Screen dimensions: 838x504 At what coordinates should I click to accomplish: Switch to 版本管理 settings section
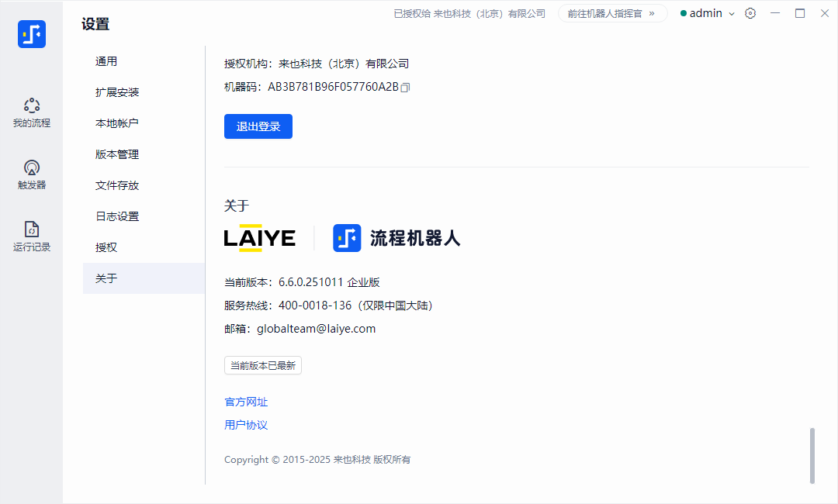coord(117,154)
